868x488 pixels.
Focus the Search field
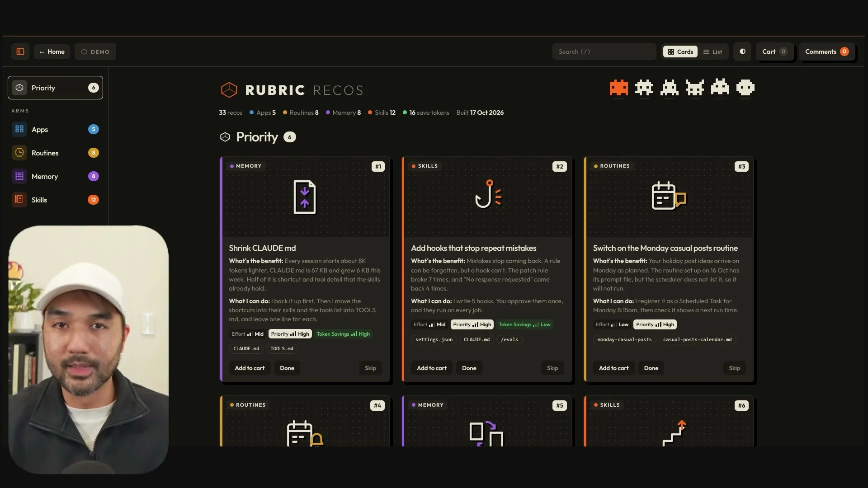tap(604, 52)
